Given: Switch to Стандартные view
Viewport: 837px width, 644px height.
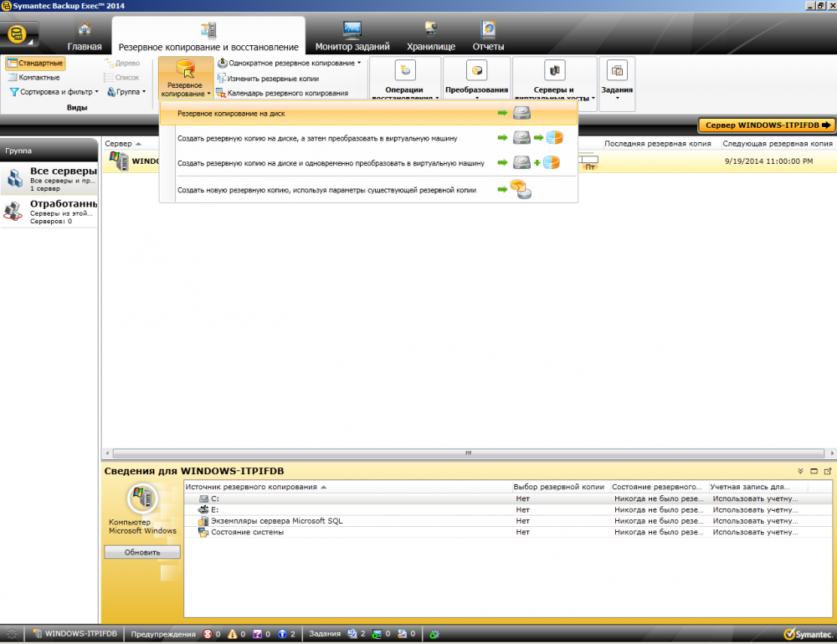Looking at the screenshot, I should click(35, 63).
